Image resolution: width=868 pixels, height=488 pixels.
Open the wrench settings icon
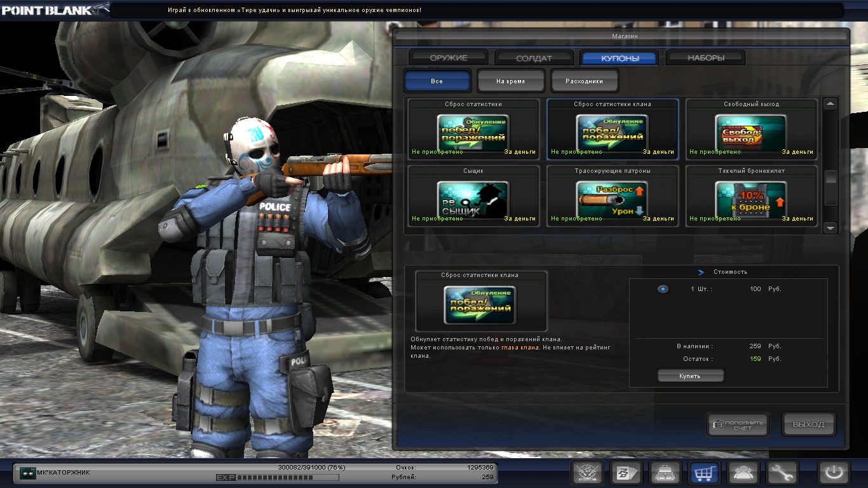coord(783,473)
